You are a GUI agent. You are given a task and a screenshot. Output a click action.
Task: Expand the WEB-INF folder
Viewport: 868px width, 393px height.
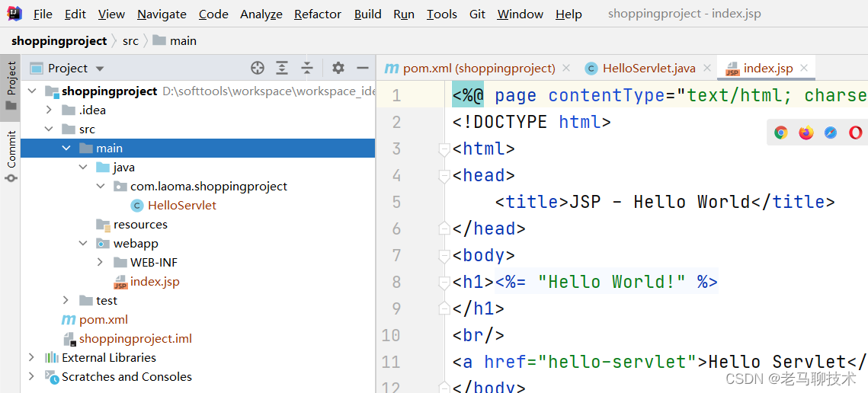point(100,262)
